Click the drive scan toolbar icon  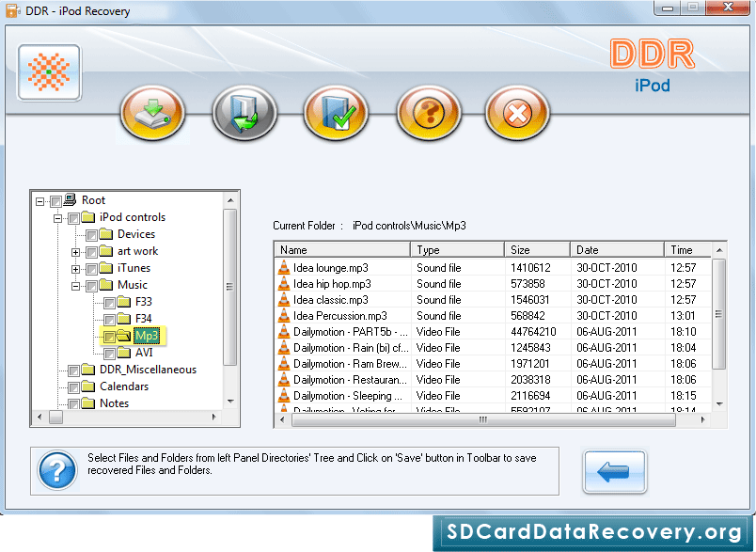click(152, 112)
